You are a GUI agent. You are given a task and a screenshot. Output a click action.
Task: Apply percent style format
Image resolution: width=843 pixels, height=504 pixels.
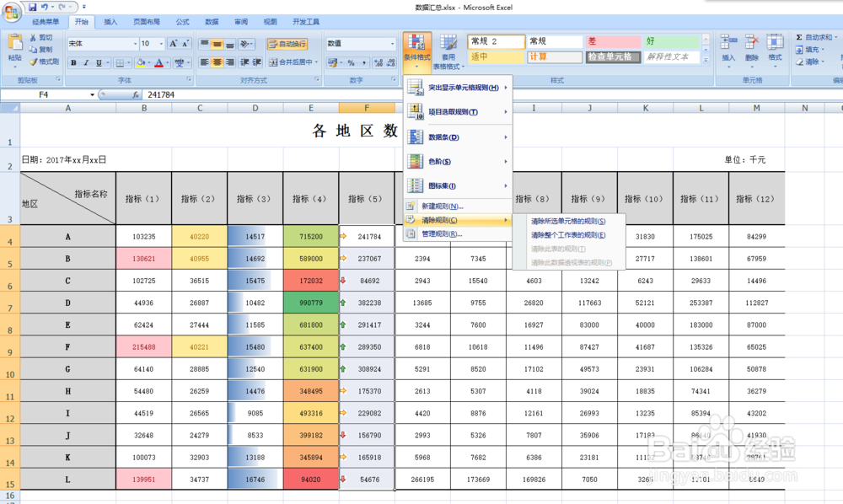click(x=351, y=63)
